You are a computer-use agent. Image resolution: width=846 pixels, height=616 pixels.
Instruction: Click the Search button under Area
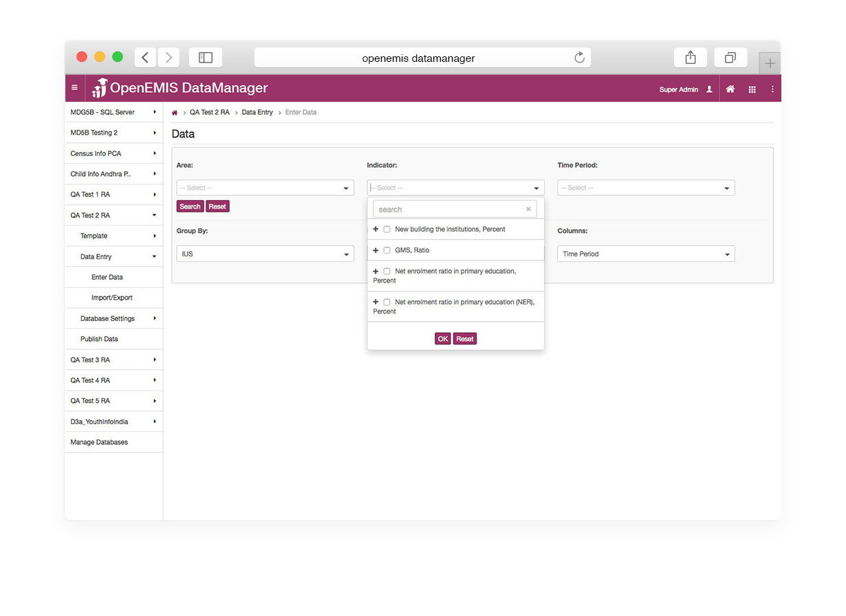(x=190, y=206)
